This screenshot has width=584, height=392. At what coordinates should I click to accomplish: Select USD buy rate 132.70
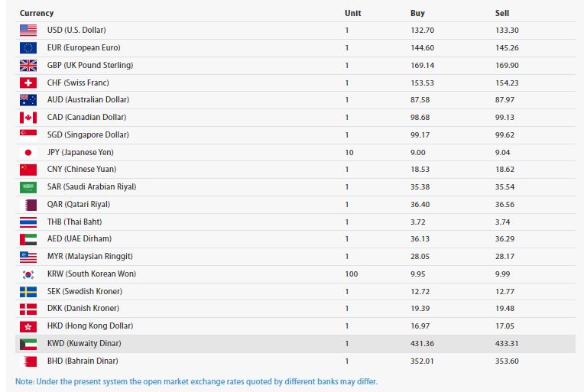(x=423, y=30)
